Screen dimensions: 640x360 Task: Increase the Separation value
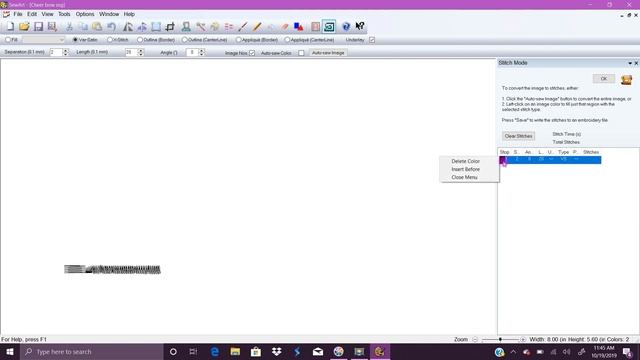point(65,51)
